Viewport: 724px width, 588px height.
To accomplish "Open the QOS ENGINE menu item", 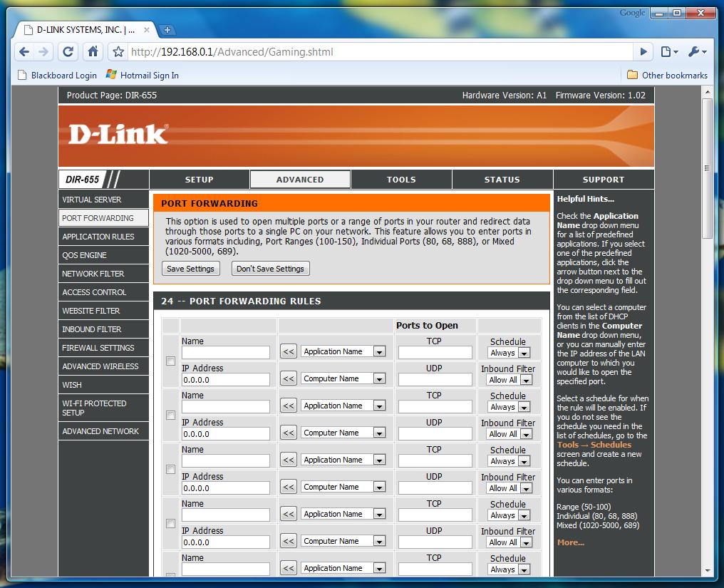I will (103, 255).
